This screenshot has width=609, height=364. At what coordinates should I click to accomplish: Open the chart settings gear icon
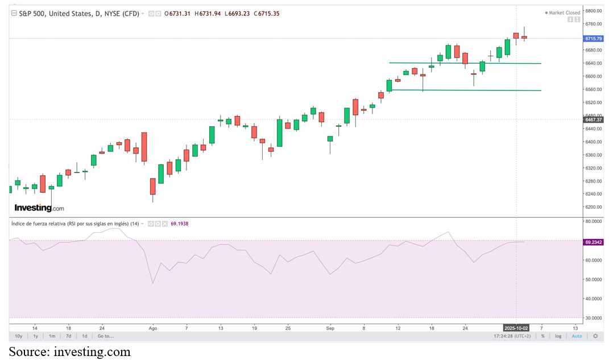tap(595, 336)
